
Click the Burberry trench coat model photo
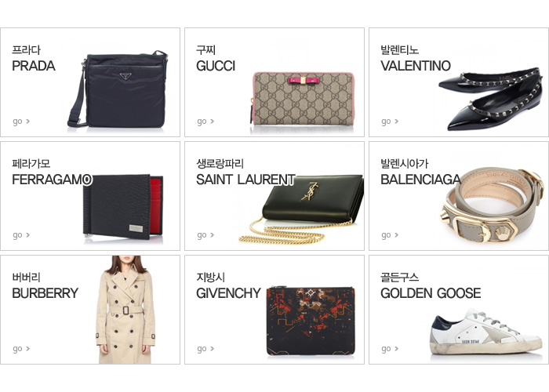click(x=125, y=310)
